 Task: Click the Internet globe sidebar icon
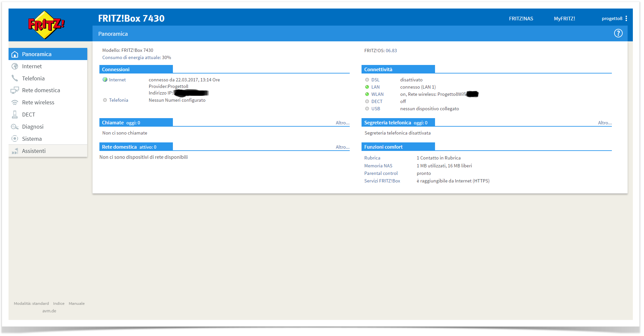pos(15,66)
